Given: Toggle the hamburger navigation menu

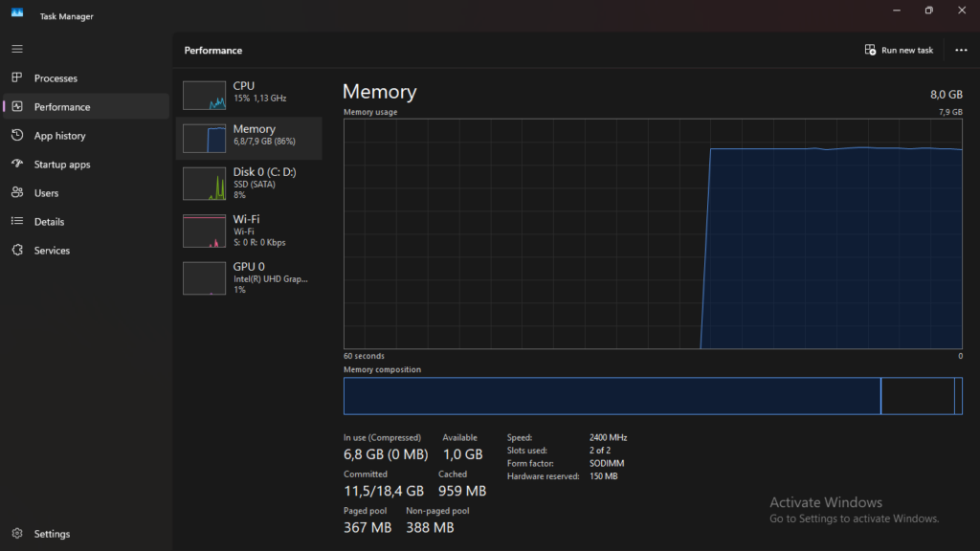Looking at the screenshot, I should pyautogui.click(x=17, y=49).
